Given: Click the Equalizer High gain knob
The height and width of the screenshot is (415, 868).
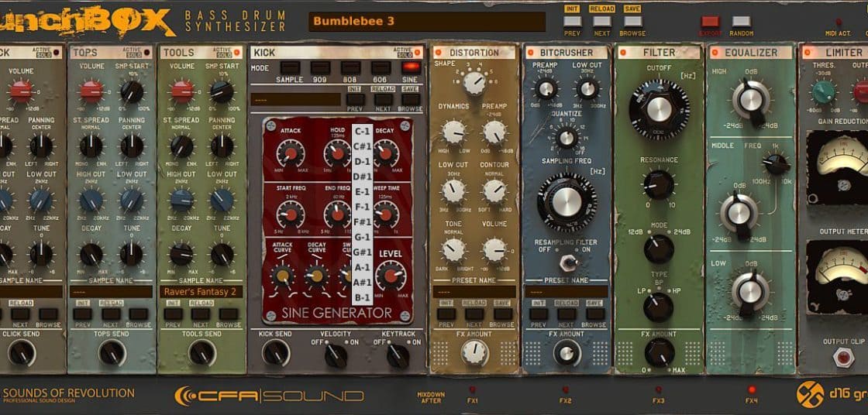Looking at the screenshot, I should tap(751, 101).
